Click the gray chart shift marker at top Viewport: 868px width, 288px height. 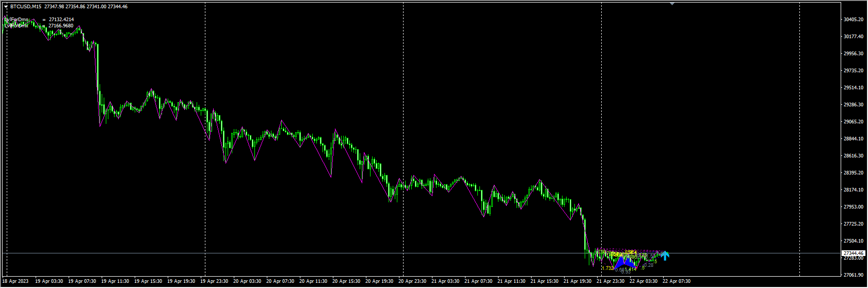[671, 4]
